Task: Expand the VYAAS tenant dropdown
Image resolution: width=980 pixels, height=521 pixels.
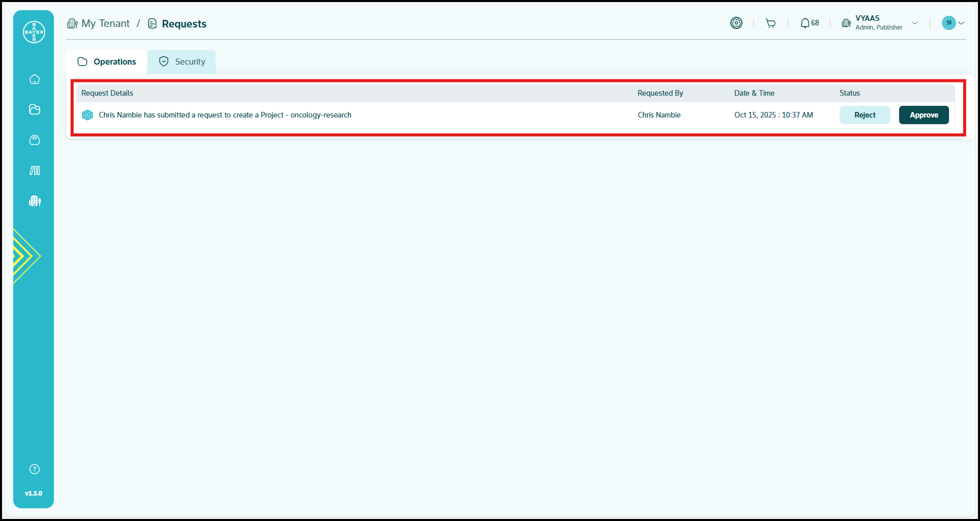Action: pyautogui.click(x=914, y=23)
